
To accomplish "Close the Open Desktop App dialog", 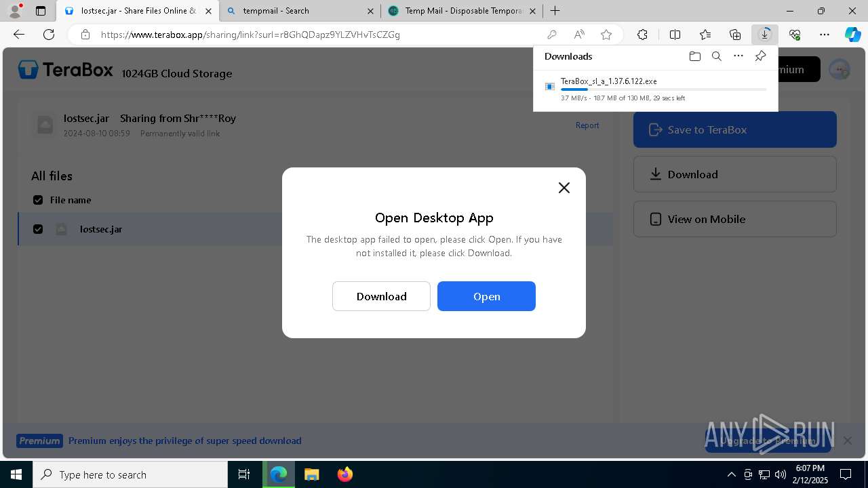I will point(564,188).
